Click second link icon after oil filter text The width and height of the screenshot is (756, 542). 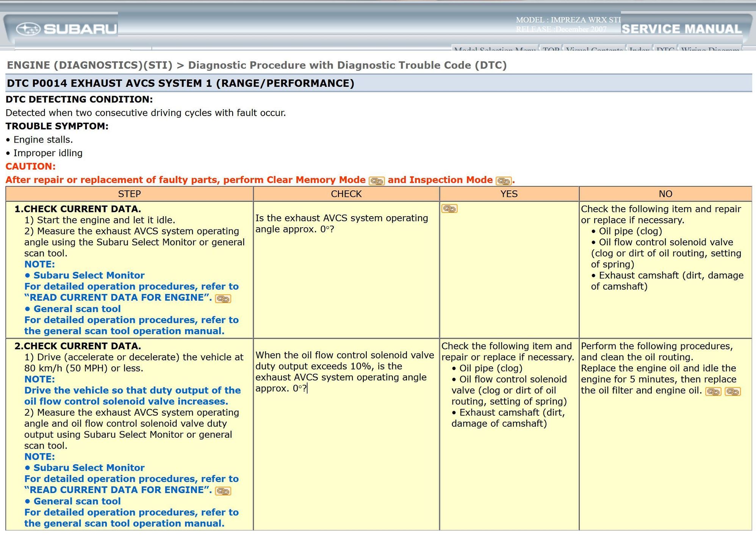(733, 391)
